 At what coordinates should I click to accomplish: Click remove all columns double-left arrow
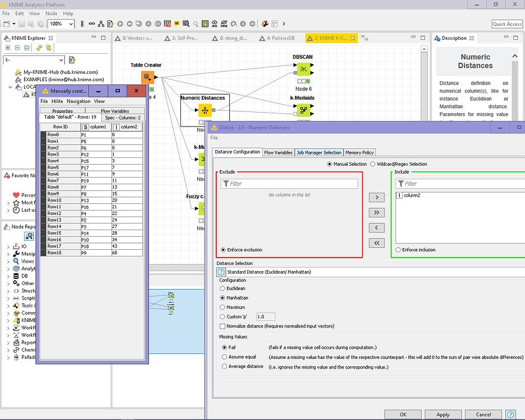tap(377, 242)
